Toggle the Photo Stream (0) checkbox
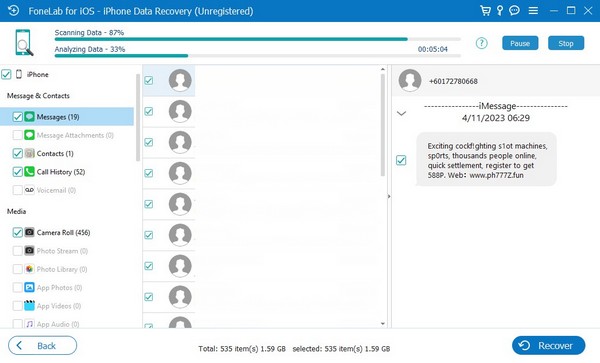Image resolution: width=600 pixels, height=363 pixels. point(17,251)
